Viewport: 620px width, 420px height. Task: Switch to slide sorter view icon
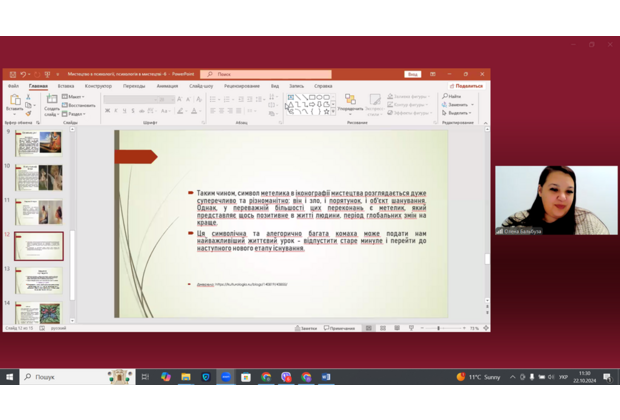pos(383,328)
